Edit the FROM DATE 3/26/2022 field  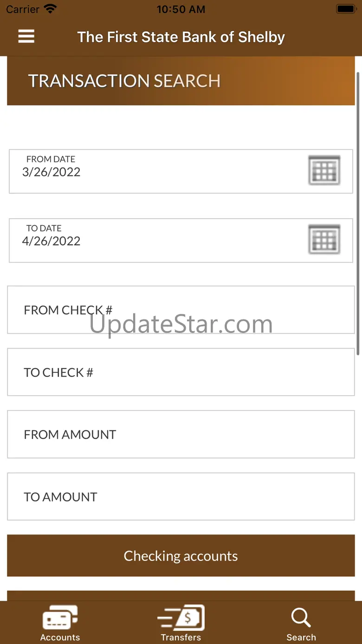pos(181,171)
